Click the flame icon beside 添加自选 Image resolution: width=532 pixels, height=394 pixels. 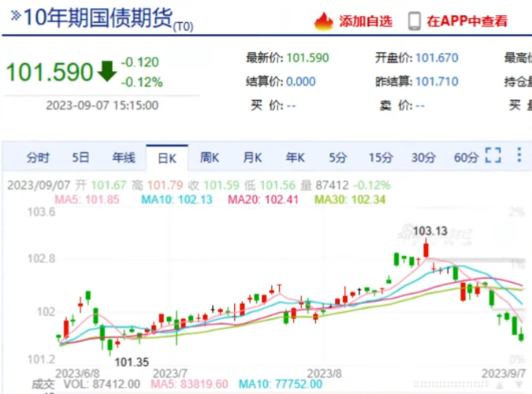tap(323, 21)
